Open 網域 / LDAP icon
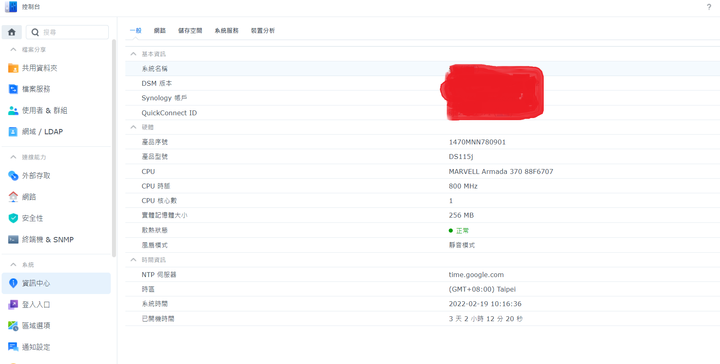The height and width of the screenshot is (364, 720). (x=13, y=132)
